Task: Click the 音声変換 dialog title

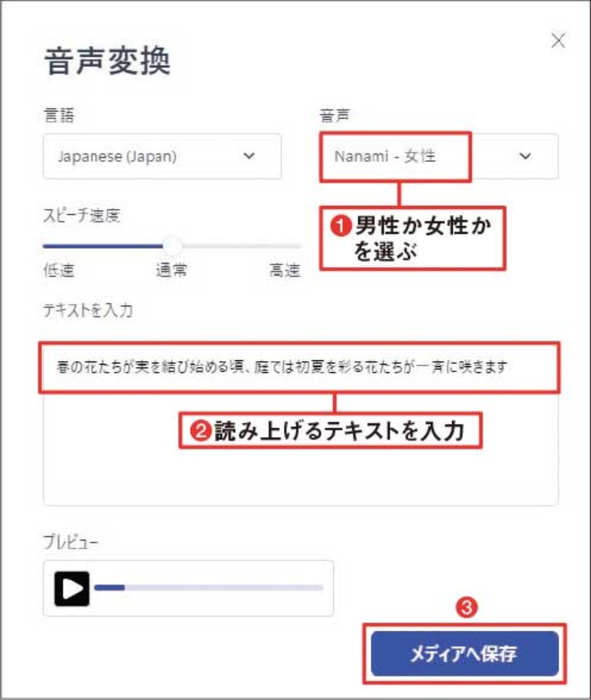Action: click(107, 61)
